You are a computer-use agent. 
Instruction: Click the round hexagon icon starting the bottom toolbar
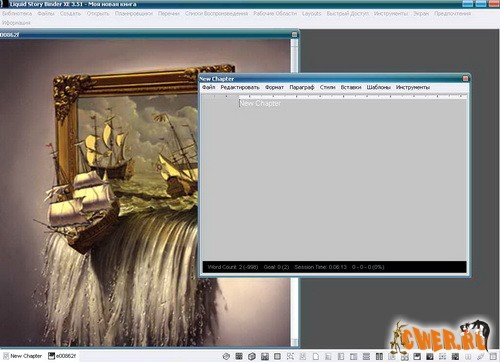point(226,356)
